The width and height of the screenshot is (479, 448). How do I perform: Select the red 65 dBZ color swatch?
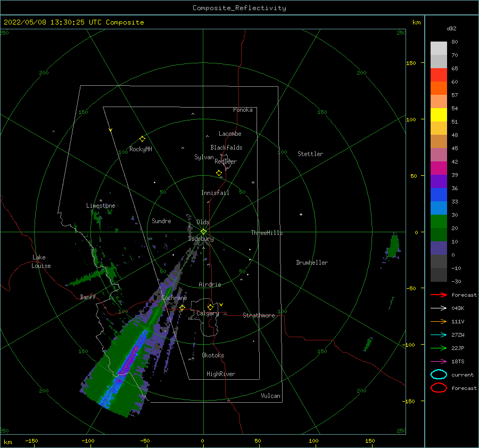tap(439, 75)
